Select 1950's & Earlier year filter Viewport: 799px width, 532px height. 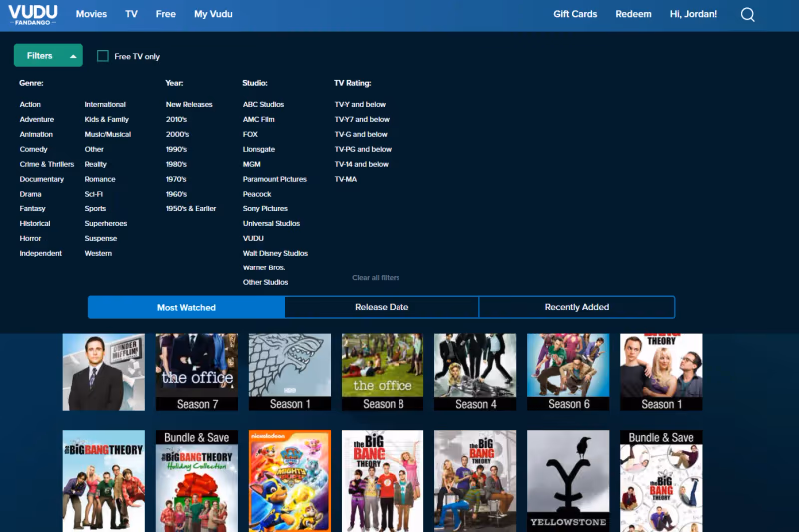point(191,208)
